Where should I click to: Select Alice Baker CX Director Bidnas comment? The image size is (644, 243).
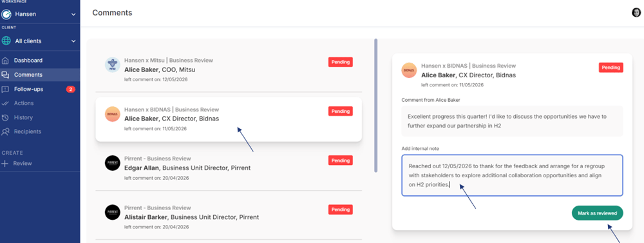click(x=229, y=119)
